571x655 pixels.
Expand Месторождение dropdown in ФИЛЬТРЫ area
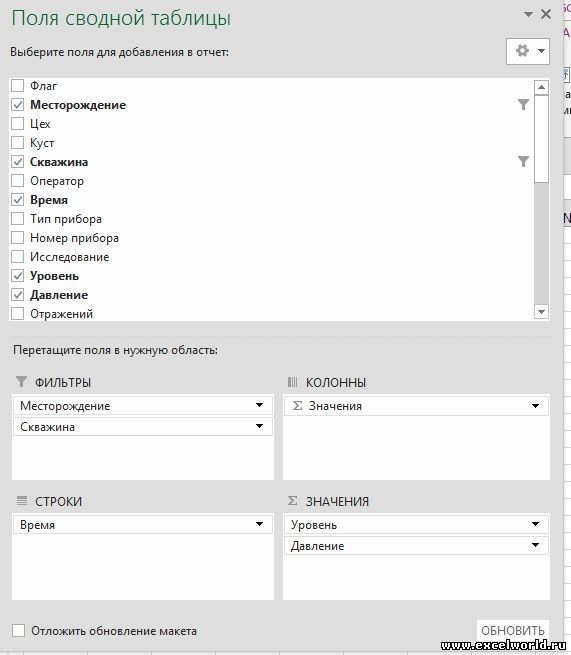(259, 405)
